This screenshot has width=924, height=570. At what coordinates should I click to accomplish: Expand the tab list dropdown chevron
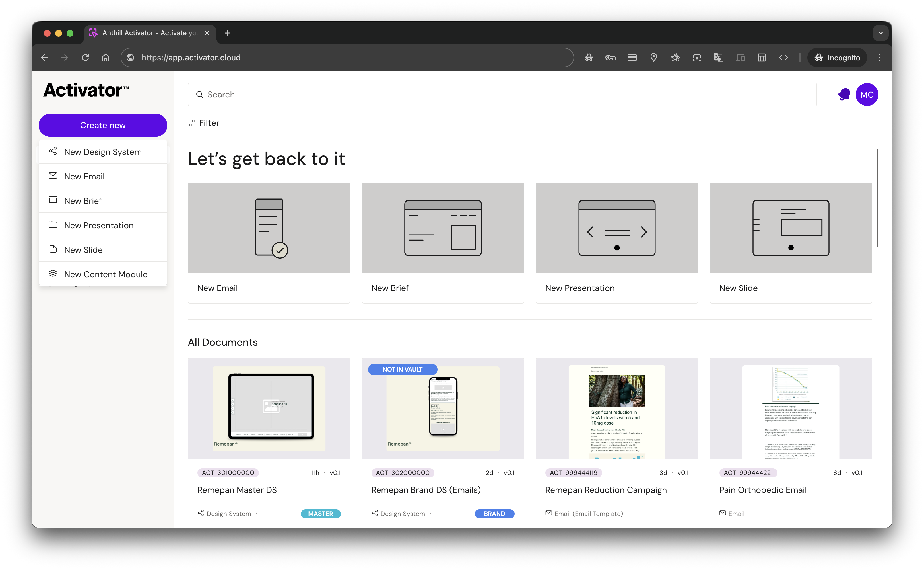880,33
